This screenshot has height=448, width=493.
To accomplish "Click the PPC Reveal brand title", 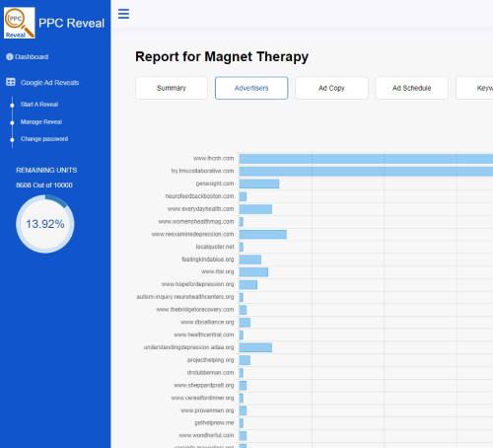I will coord(71,23).
